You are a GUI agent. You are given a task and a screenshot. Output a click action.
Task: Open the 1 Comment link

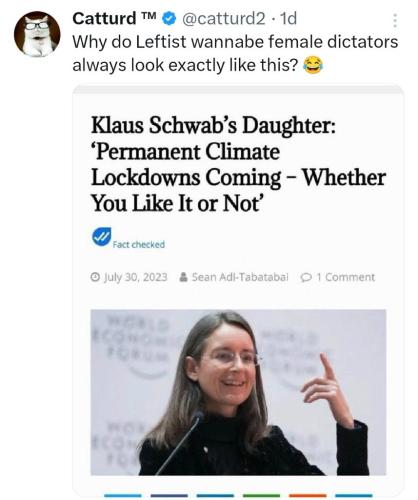pyautogui.click(x=345, y=277)
